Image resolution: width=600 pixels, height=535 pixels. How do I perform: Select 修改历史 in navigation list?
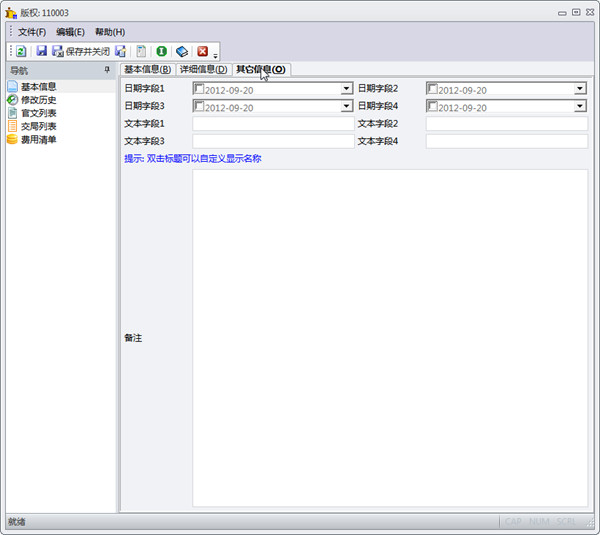click(38, 100)
